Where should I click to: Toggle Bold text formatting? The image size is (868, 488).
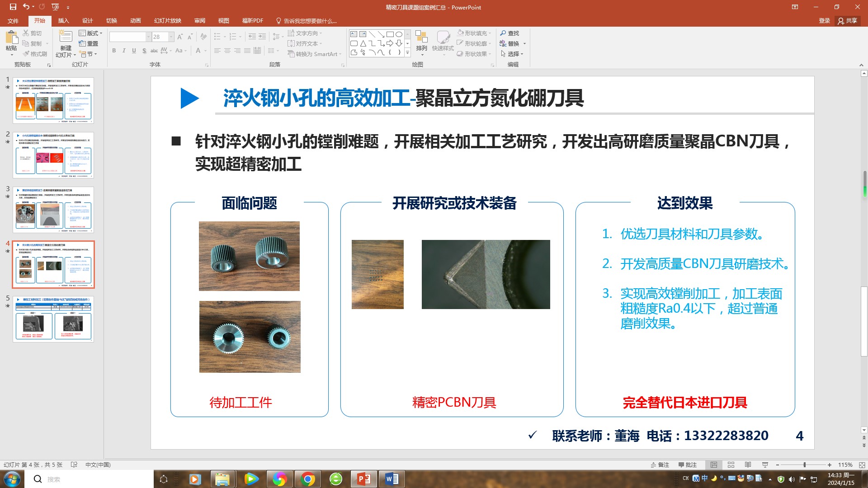[114, 51]
